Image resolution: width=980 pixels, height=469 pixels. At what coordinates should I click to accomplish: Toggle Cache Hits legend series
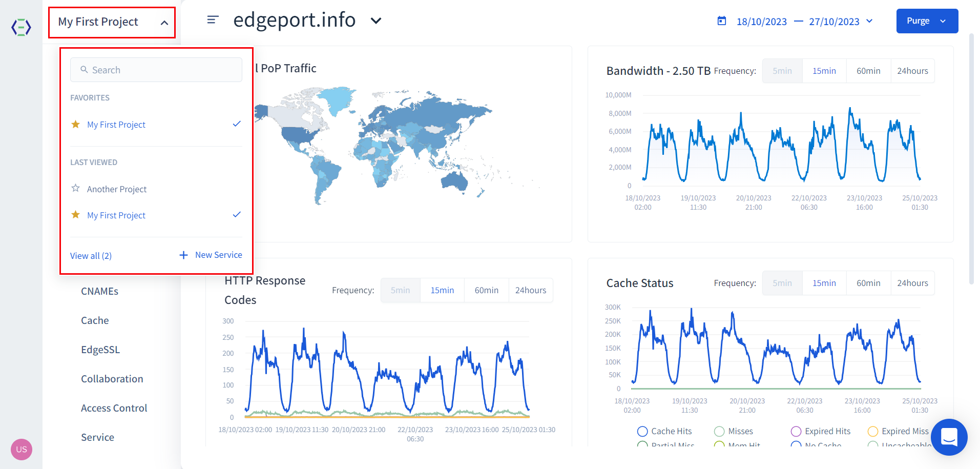pyautogui.click(x=642, y=431)
